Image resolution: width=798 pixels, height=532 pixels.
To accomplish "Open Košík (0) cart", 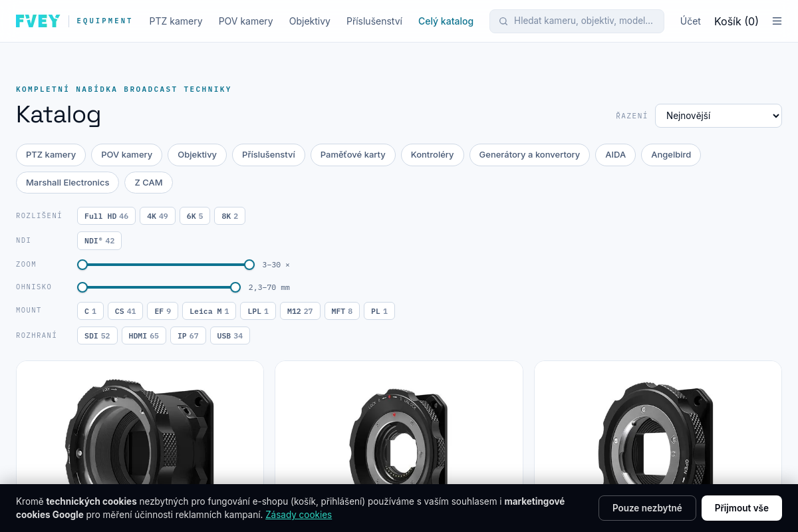I will pyautogui.click(x=736, y=21).
